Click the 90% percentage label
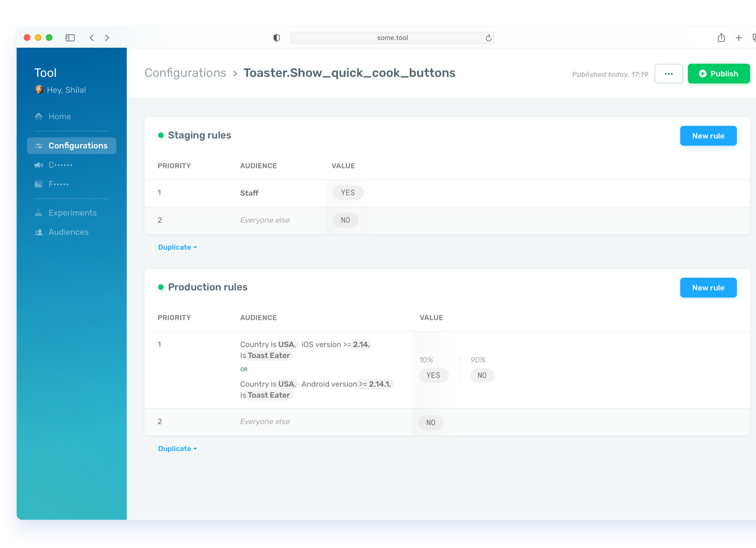Viewport: 756px width, 548px height. (478, 360)
